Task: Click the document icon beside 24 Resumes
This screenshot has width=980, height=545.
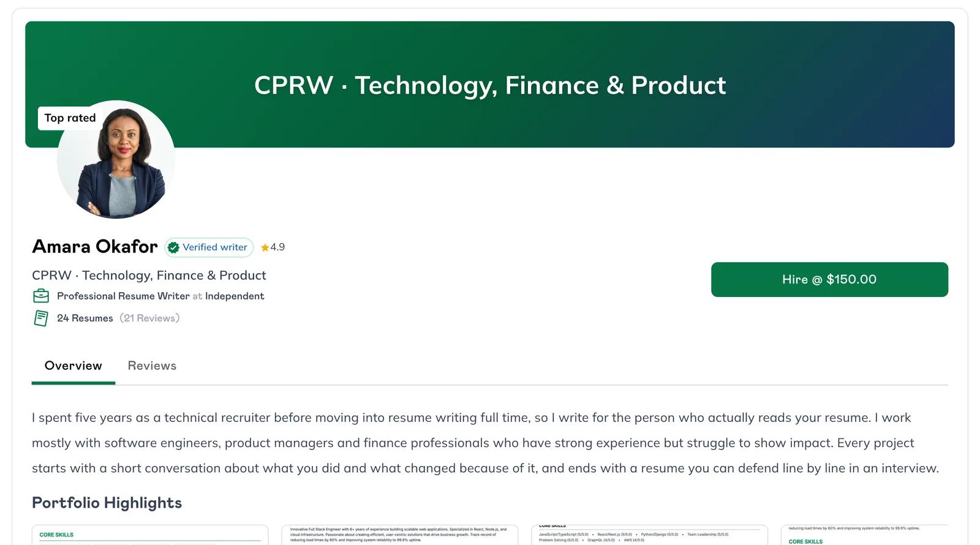Action: click(41, 318)
